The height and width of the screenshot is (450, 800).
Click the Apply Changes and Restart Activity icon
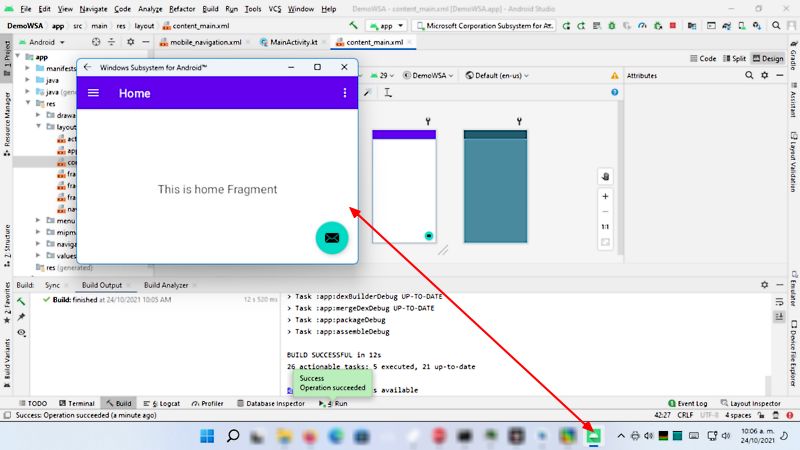tap(566, 26)
